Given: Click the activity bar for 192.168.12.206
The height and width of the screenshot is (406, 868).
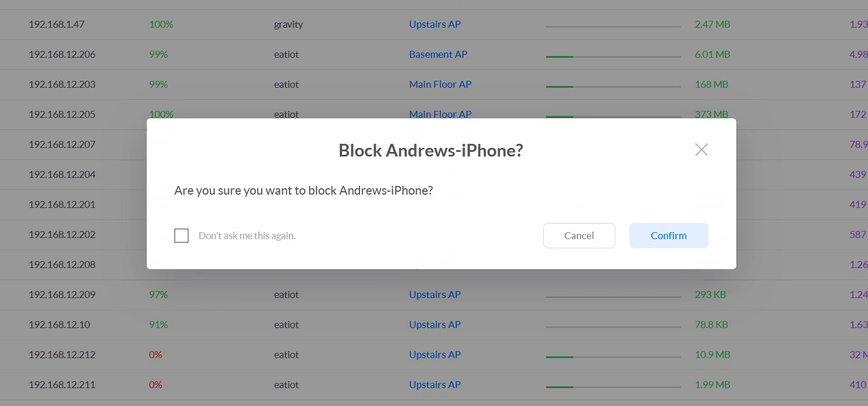Looking at the screenshot, I should coord(613,57).
